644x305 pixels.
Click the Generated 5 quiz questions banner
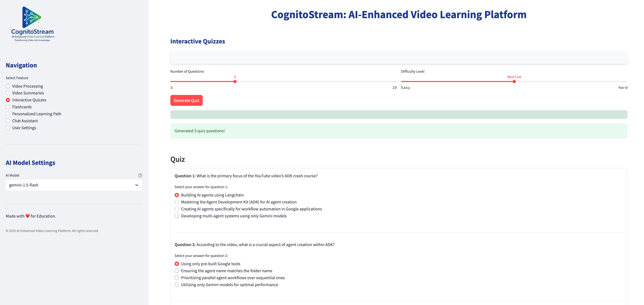tap(399, 131)
